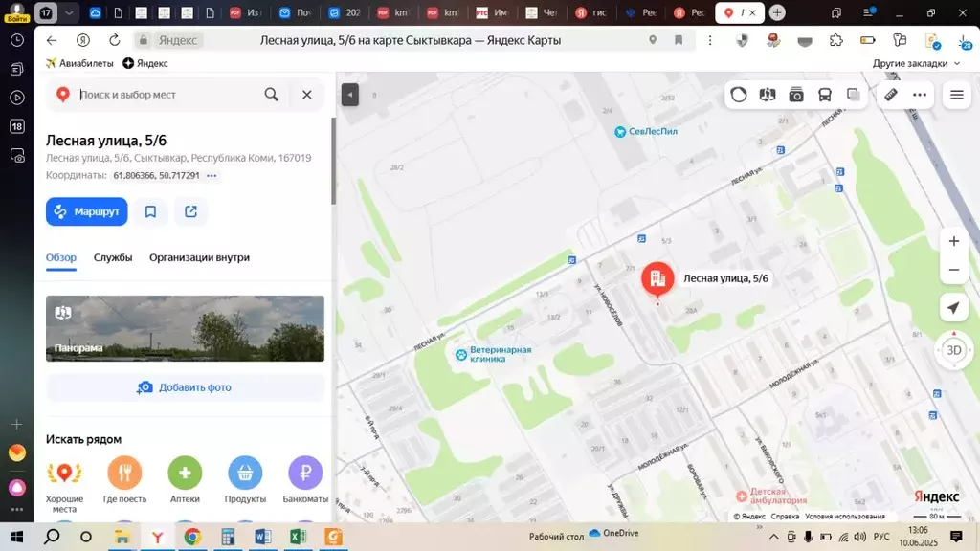Open the map toolbar three-dots menu

(920, 95)
